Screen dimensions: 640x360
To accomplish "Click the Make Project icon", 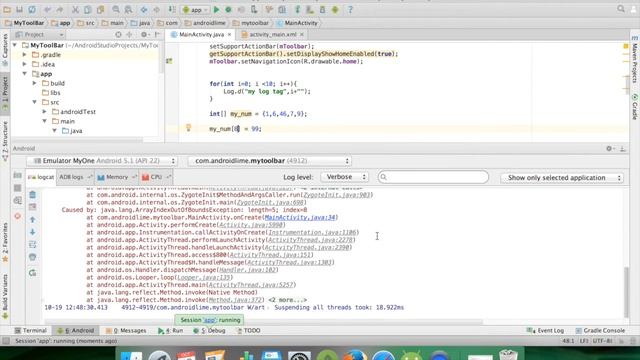I will click(x=172, y=9).
